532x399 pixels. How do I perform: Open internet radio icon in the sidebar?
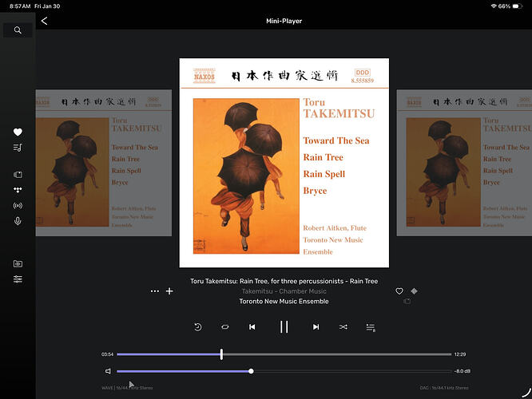(x=18, y=205)
